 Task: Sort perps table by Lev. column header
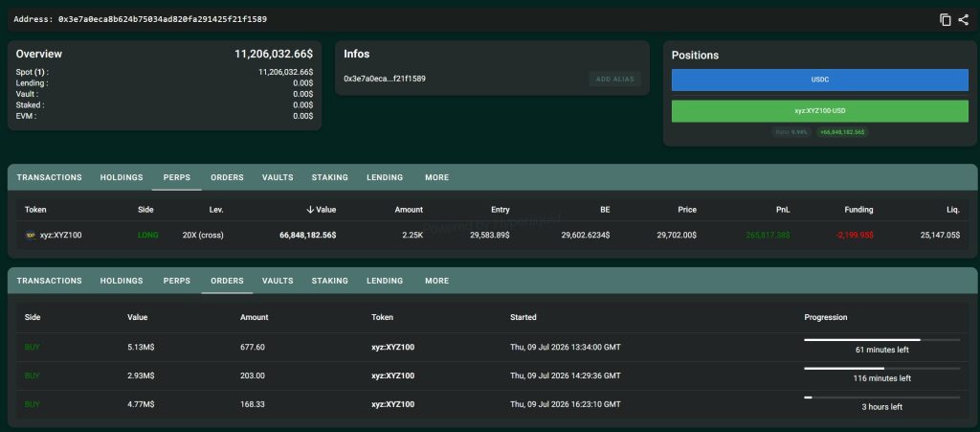coord(216,210)
